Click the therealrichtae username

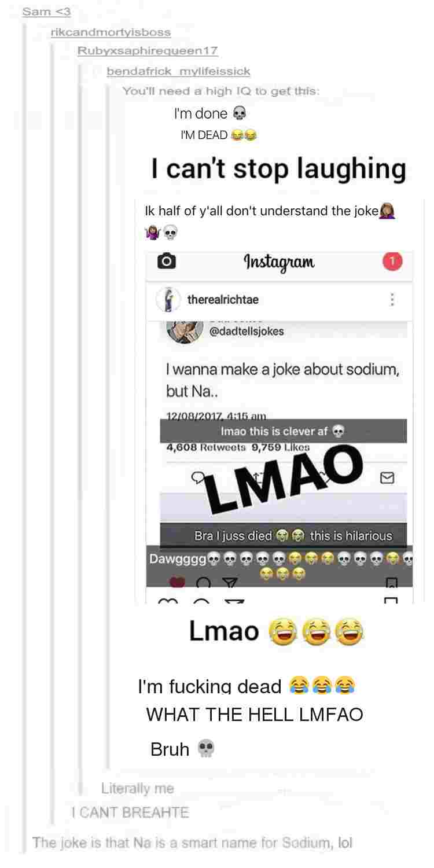click(x=223, y=300)
